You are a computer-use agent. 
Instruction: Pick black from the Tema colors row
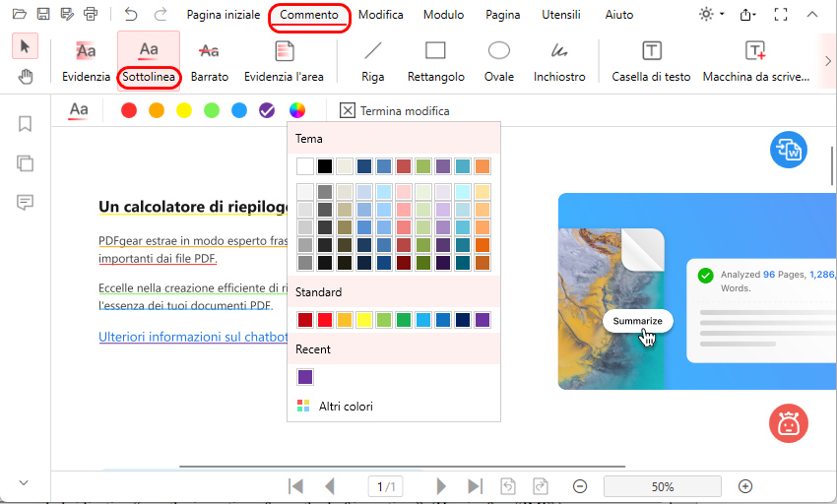pyautogui.click(x=325, y=166)
